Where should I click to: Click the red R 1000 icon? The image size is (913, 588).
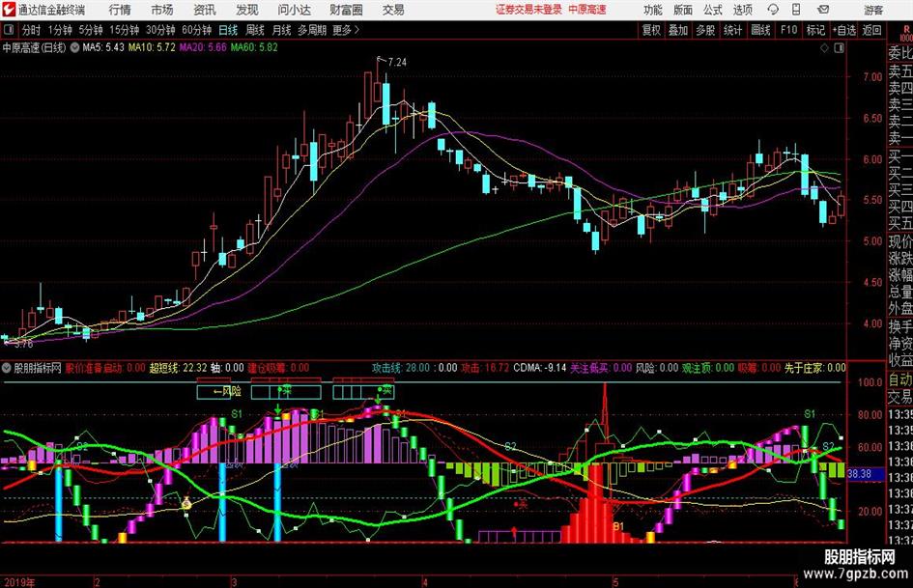[x=906, y=33]
